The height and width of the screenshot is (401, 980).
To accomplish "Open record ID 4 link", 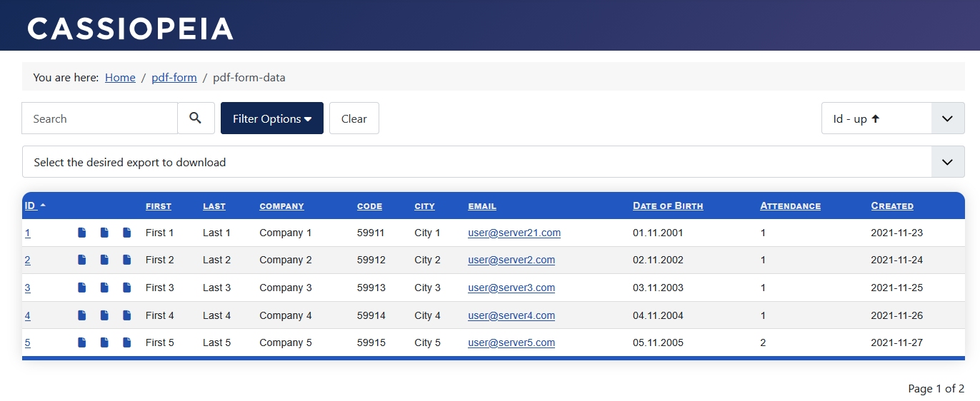I will (28, 315).
